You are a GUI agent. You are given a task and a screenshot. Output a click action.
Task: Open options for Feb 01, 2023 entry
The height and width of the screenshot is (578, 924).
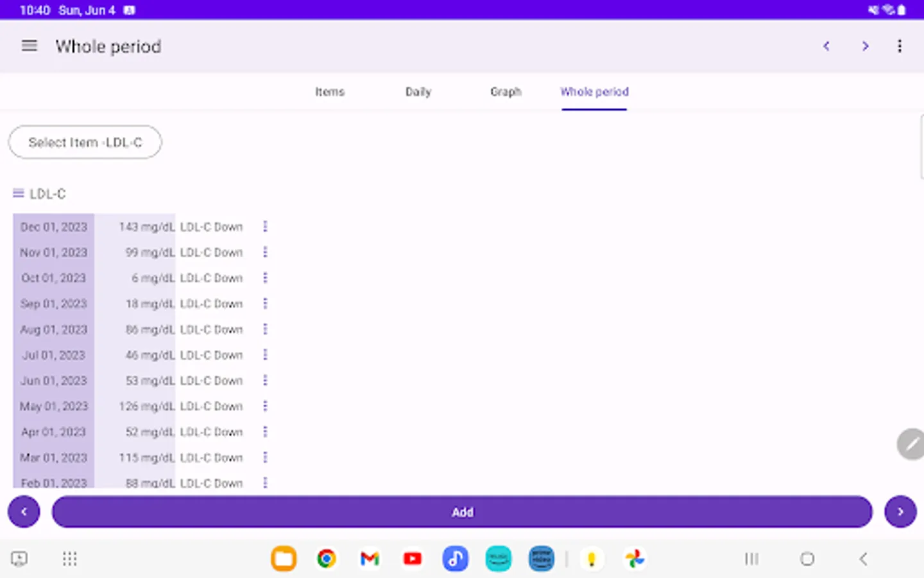tap(265, 482)
